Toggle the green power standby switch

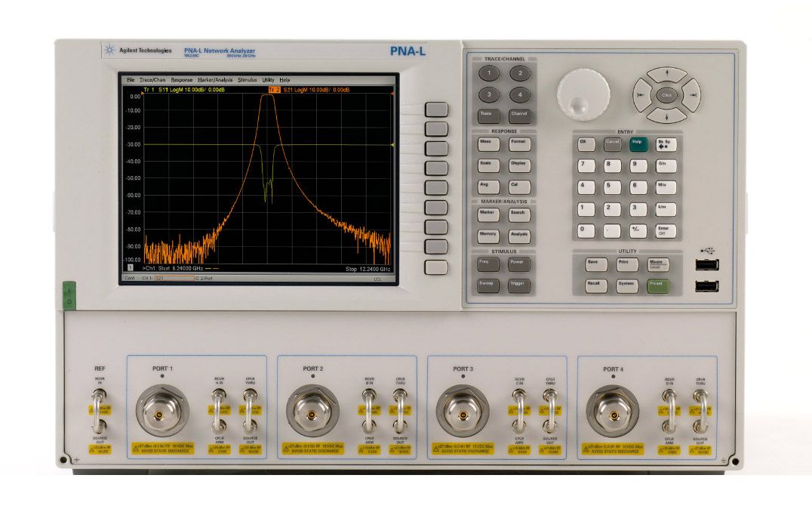[69, 295]
